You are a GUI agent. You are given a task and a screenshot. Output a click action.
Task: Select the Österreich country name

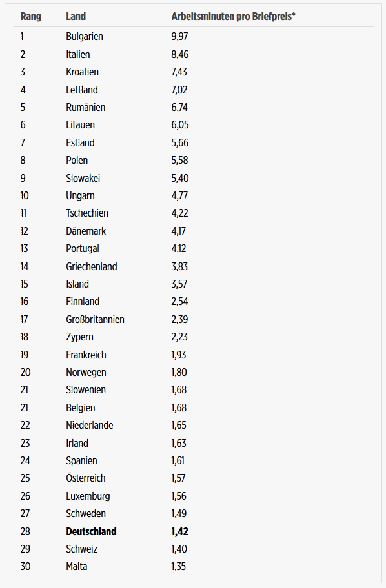(86, 478)
